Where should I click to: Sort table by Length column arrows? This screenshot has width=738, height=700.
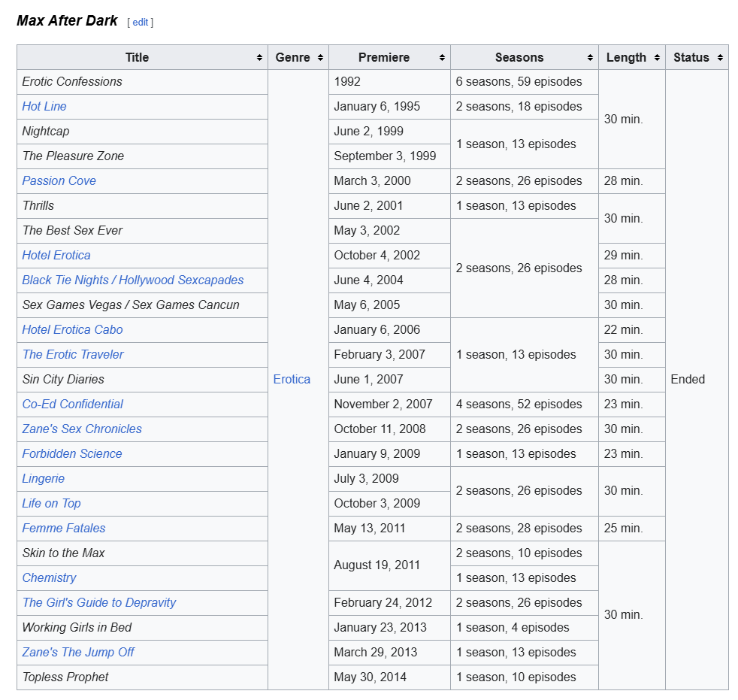[657, 57]
